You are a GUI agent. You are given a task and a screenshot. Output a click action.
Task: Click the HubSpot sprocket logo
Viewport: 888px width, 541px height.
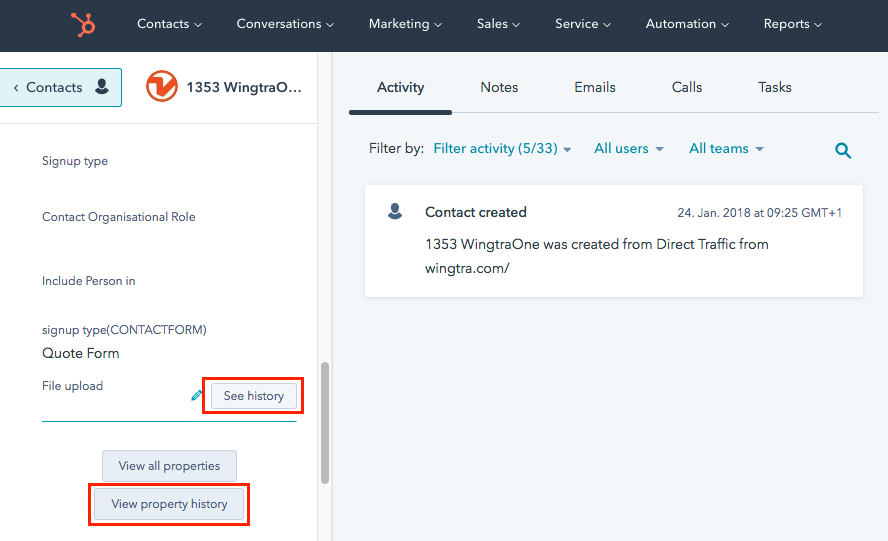83,25
